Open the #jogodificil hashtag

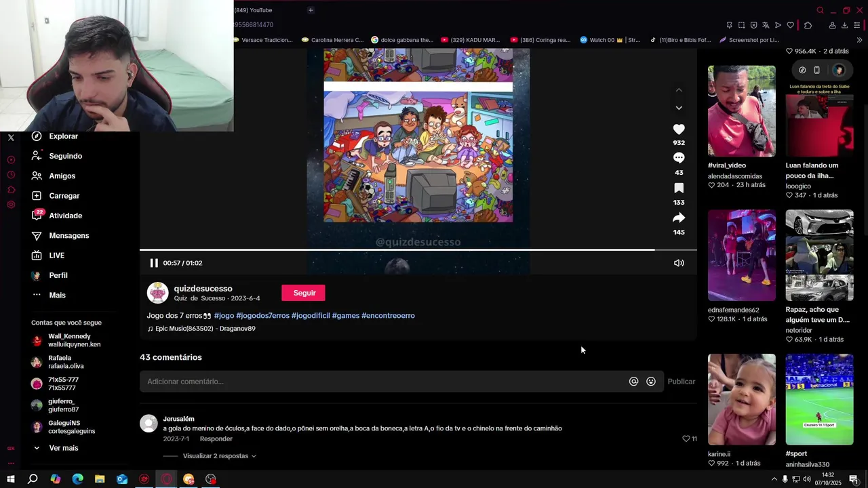[311, 316]
